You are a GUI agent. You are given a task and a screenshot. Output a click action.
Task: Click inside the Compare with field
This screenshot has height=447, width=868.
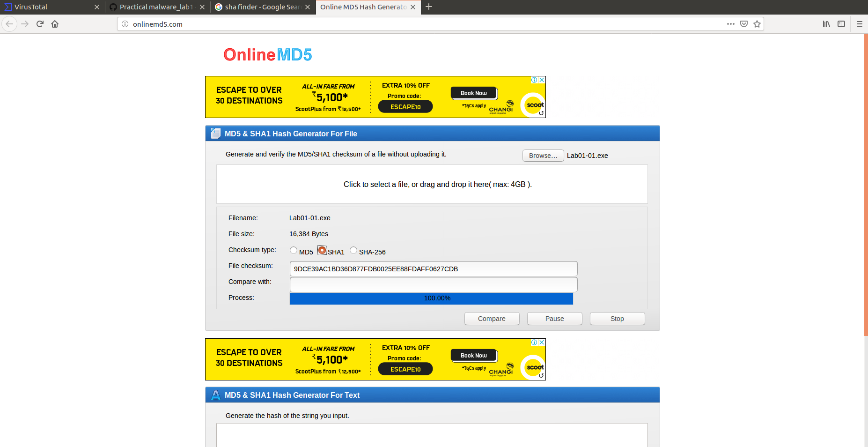pos(433,284)
